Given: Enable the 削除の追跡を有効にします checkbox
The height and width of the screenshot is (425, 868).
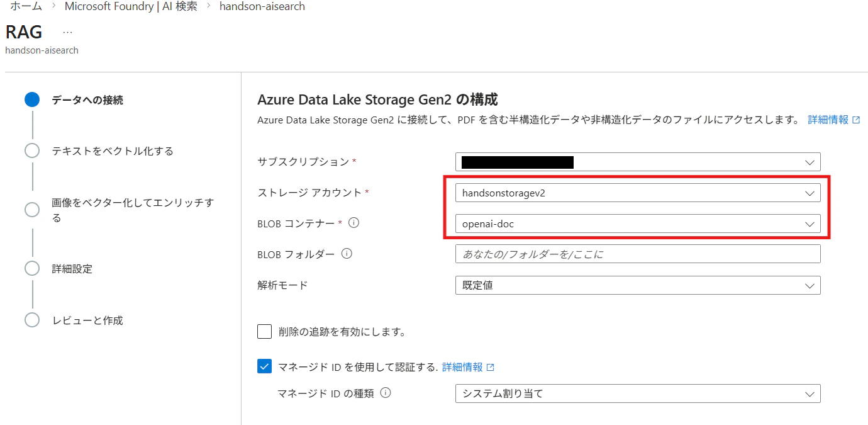Looking at the screenshot, I should (x=264, y=332).
